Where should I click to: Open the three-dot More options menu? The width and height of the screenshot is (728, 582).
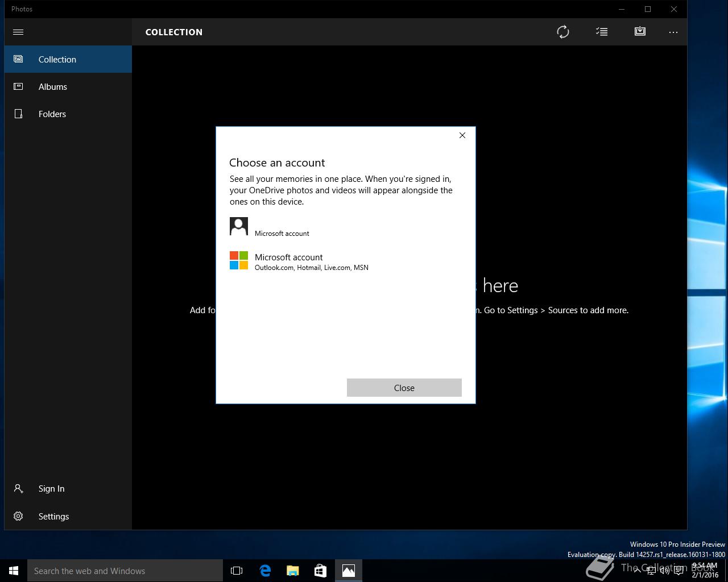coord(673,32)
